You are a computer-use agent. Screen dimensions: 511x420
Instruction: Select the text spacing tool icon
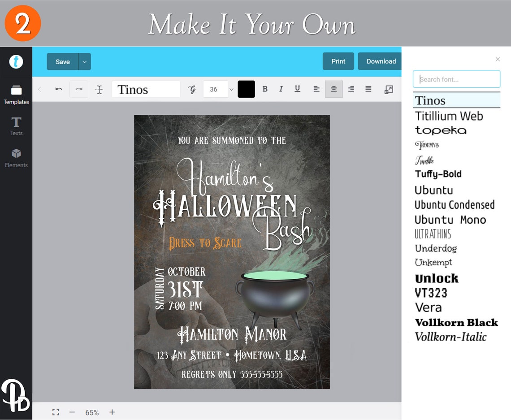pos(99,89)
